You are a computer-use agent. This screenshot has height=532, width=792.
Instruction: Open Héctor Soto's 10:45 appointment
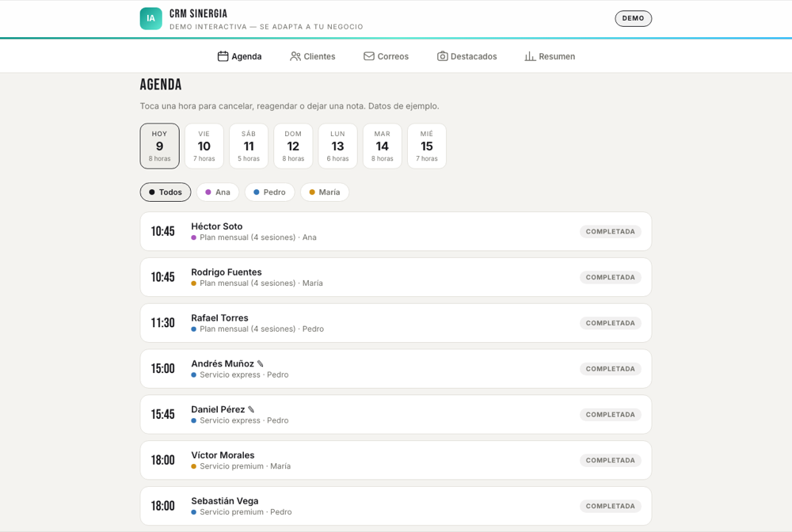[x=396, y=231]
